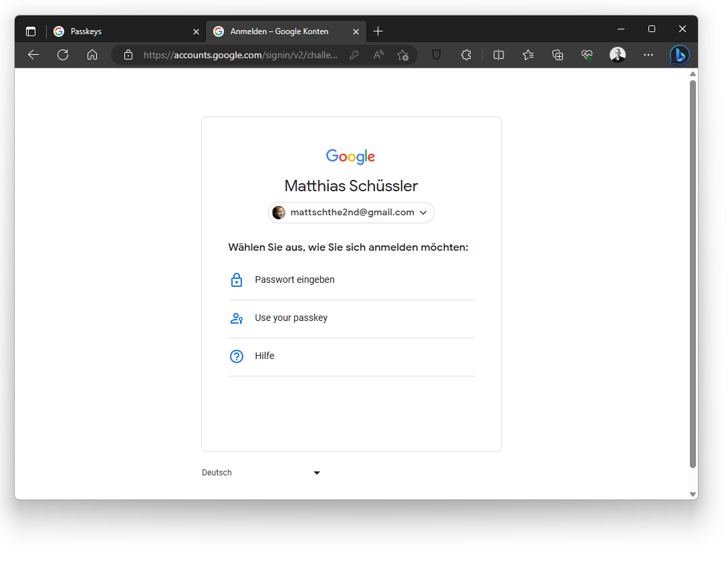
Task: Reload the Google sign-in page
Action: [x=63, y=55]
